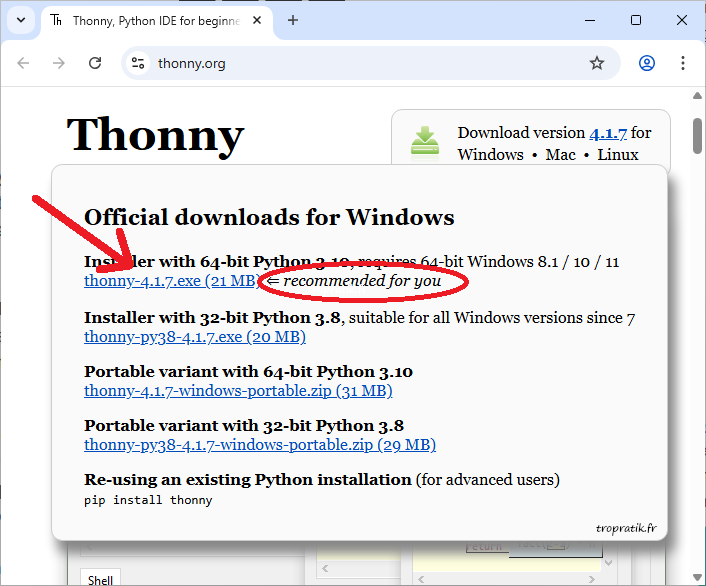Select the Thonny Python IDE browser tab
Screen dimensions: 706x586
156,21
